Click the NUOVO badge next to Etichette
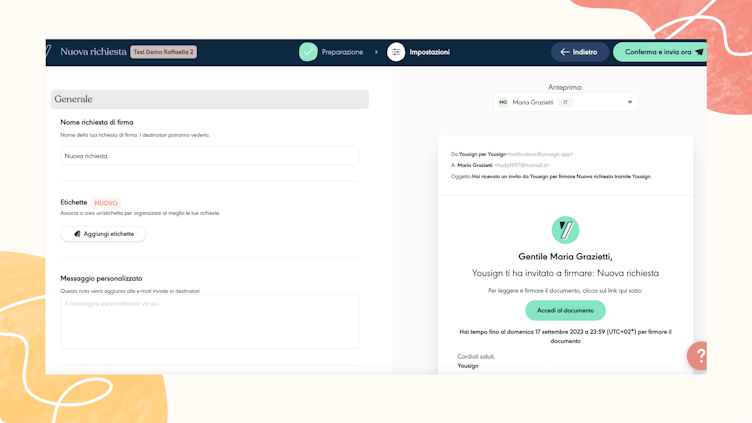Image resolution: width=752 pixels, height=423 pixels. pos(106,203)
